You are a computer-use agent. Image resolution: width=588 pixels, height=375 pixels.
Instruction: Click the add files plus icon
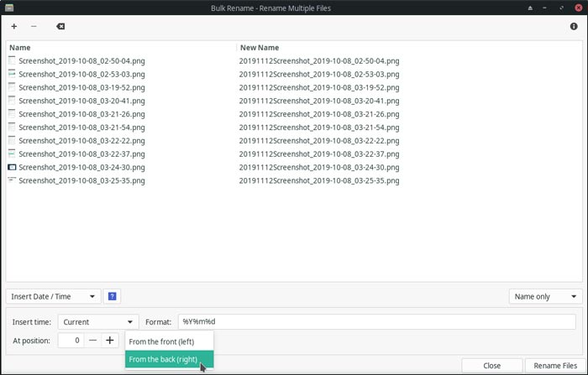click(x=14, y=26)
